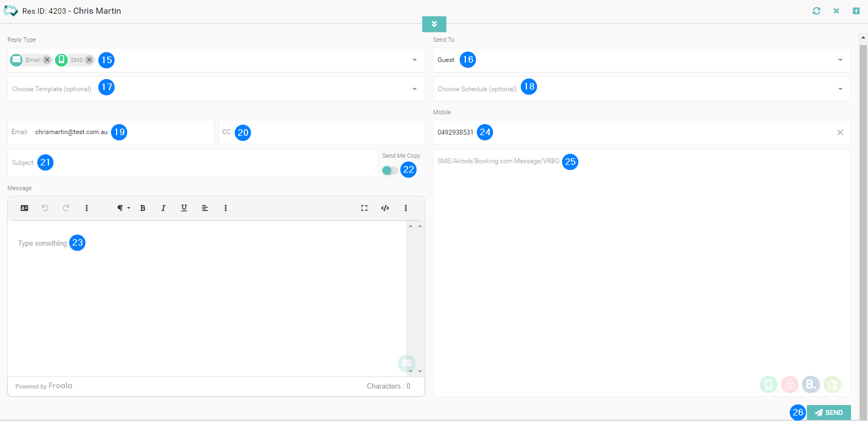
Task: Toggle bold formatting in message editor
Action: click(x=142, y=208)
